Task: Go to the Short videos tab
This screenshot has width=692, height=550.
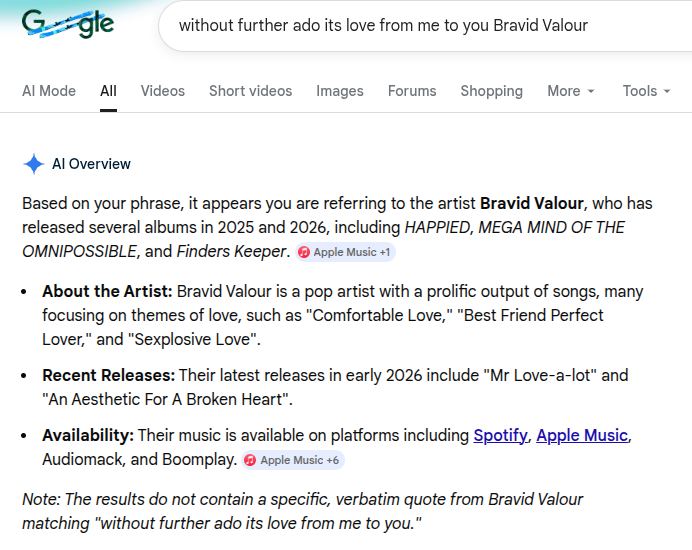Action: [250, 91]
